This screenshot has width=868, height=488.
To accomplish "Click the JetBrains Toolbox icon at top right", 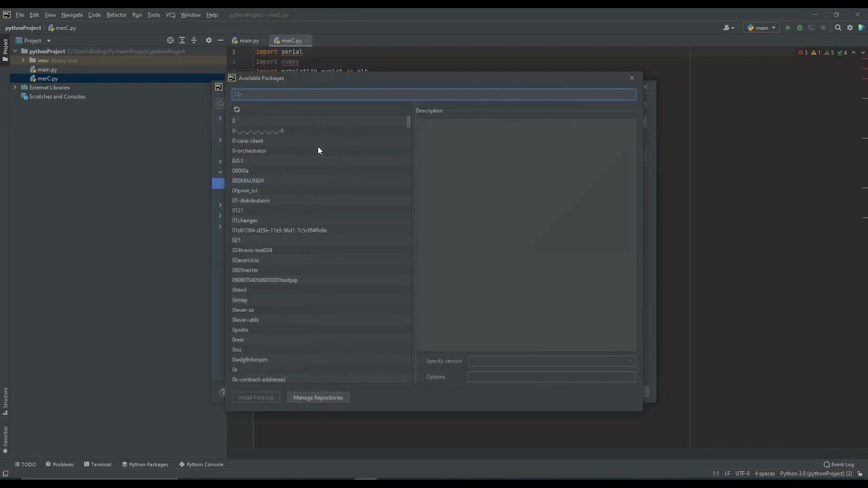I will [x=861, y=28].
